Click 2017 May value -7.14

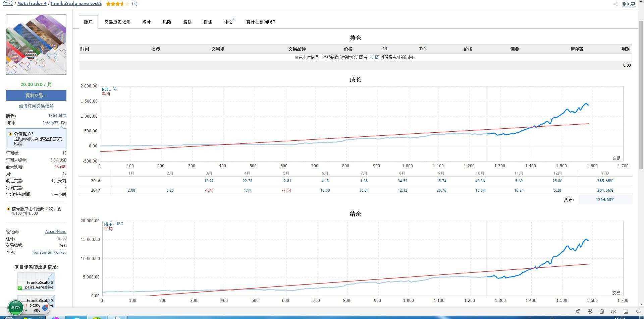286,190
